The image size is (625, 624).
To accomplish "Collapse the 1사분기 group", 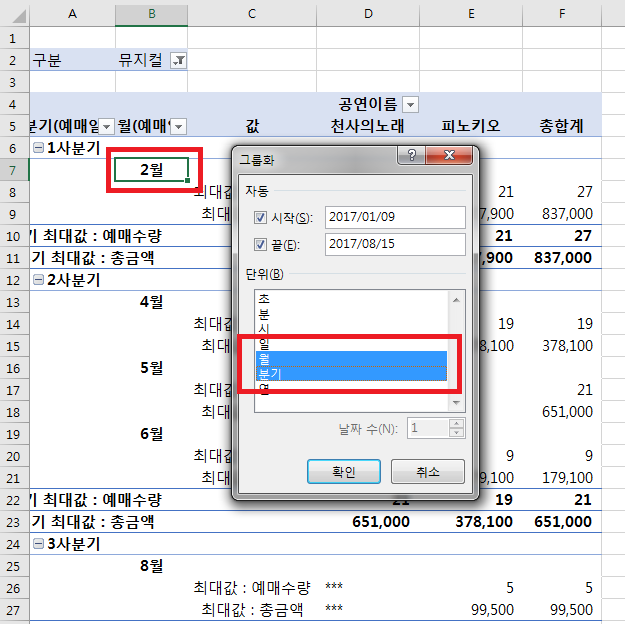I will [39, 147].
